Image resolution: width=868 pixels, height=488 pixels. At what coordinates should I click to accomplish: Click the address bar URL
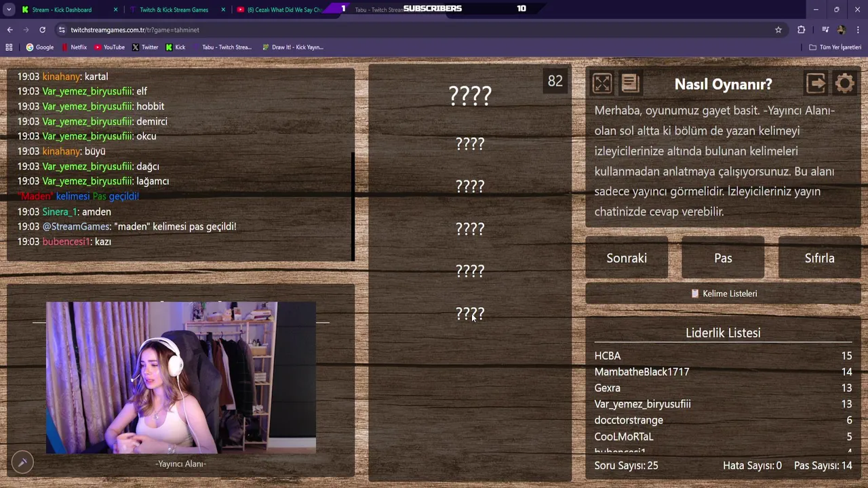[x=135, y=30]
